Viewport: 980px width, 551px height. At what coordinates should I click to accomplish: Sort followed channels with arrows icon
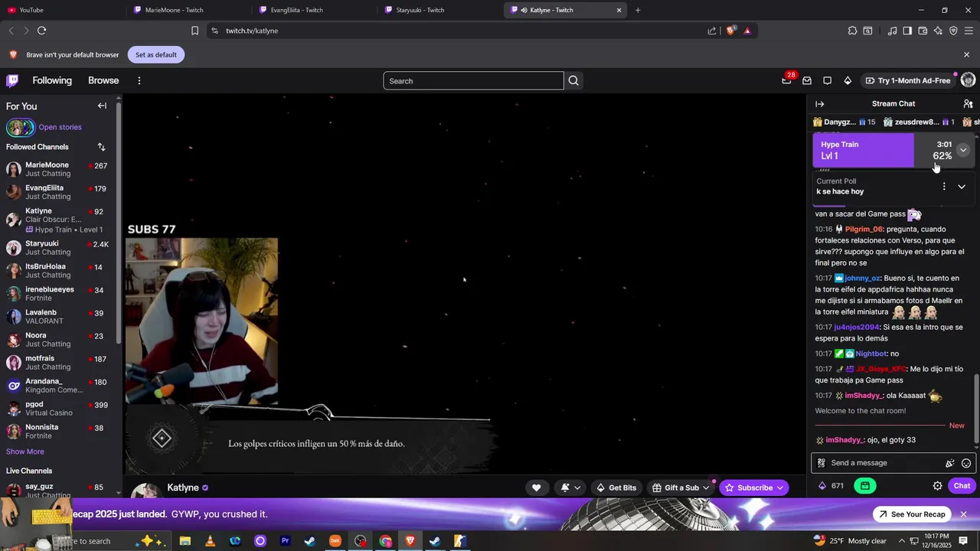[x=101, y=147]
